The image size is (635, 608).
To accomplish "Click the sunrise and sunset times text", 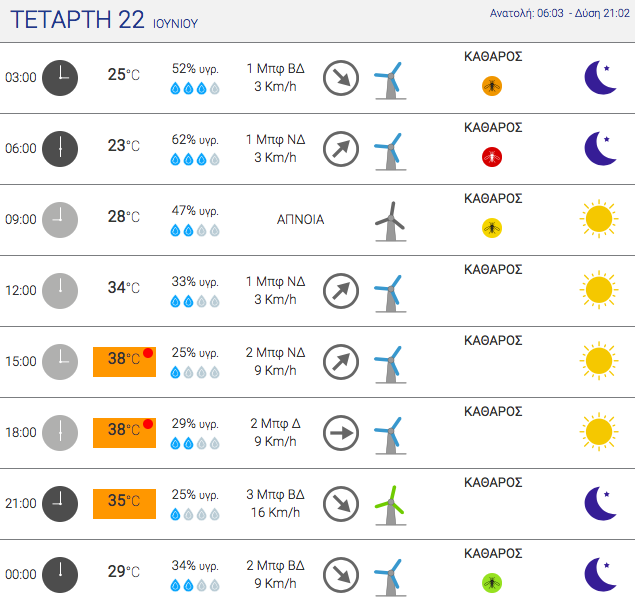I will [x=560, y=13].
